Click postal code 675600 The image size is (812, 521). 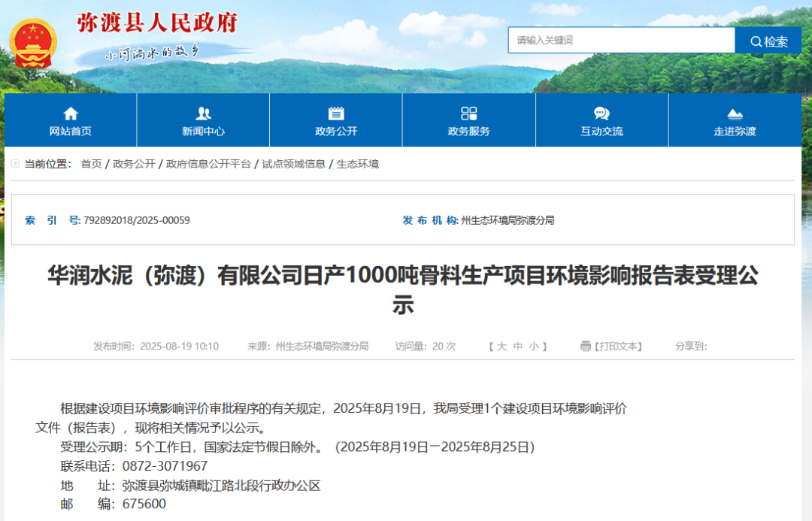pos(144,504)
